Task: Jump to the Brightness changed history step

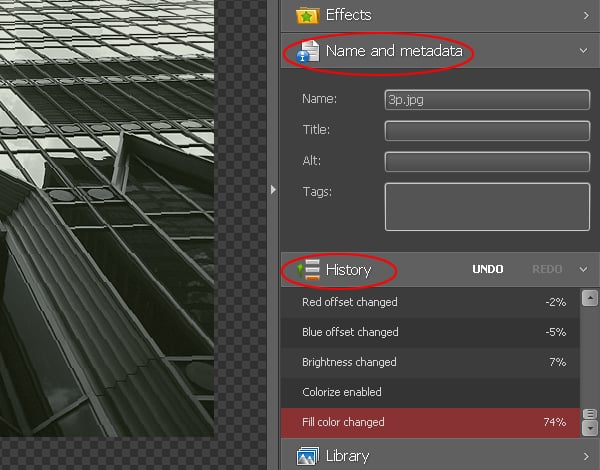Action: tap(430, 362)
